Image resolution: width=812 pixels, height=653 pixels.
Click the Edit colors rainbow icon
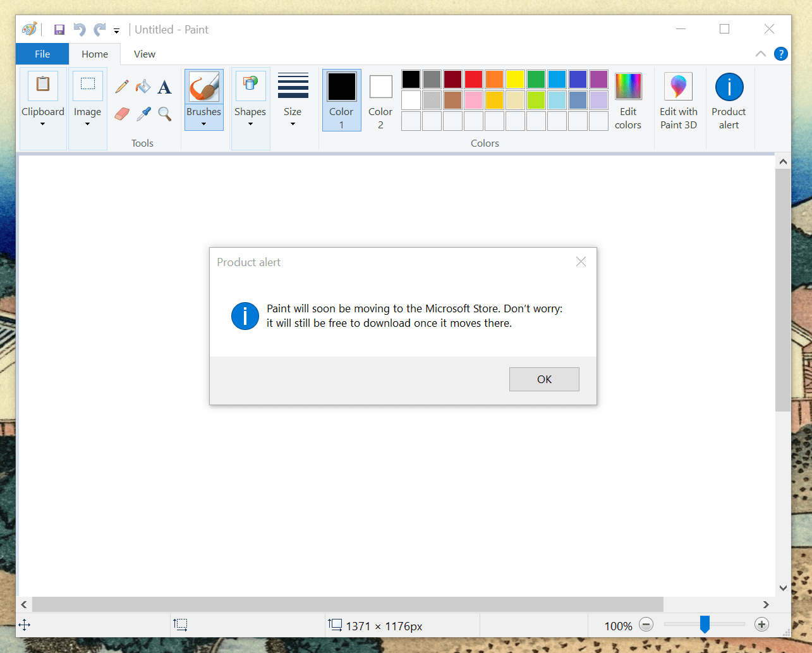(x=628, y=87)
